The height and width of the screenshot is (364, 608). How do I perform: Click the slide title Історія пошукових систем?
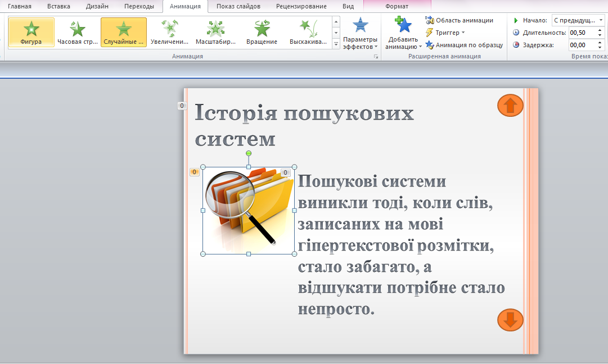[x=304, y=125]
